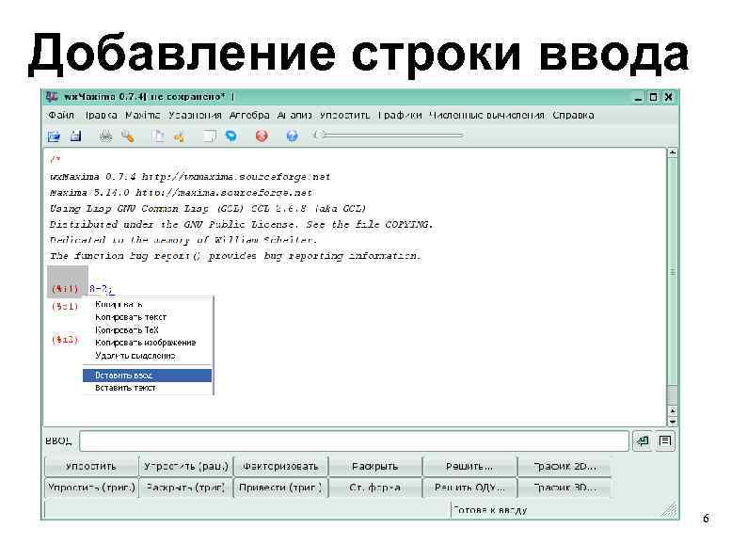Click the Упростить (рац.) button
The width and height of the screenshot is (747, 560).
tap(185, 467)
